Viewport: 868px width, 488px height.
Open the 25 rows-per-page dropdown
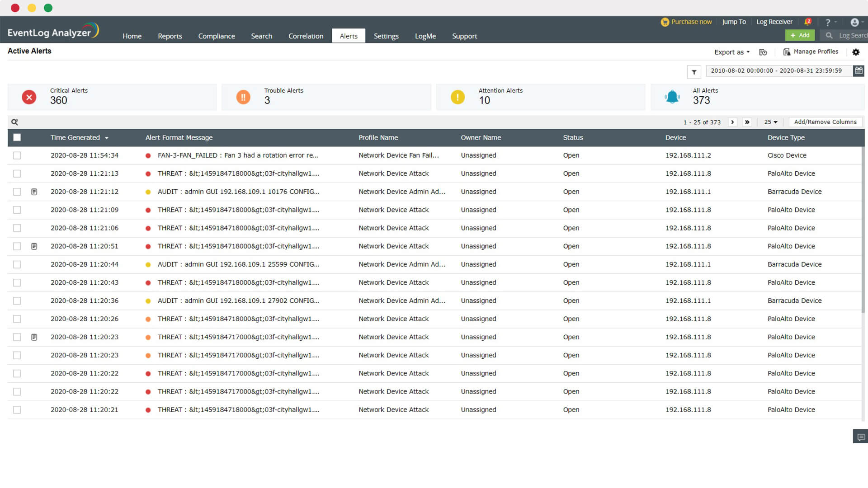(770, 122)
